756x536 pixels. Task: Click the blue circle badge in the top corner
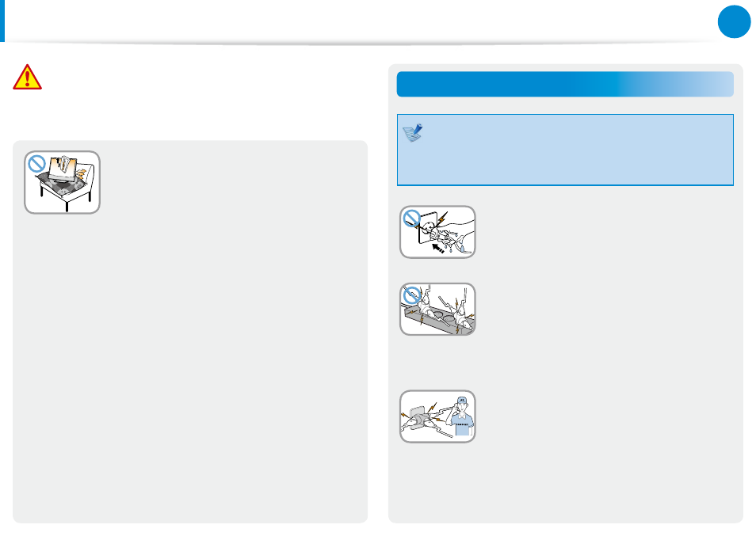(734, 21)
